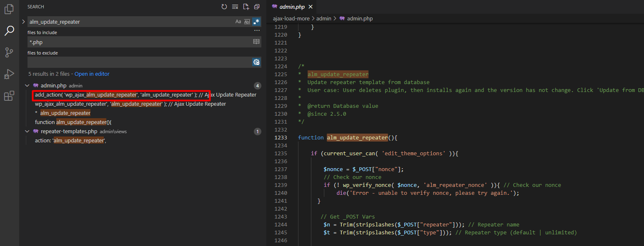Expand the replace field chevron
Viewport: 644px width, 246px height.
23,22
